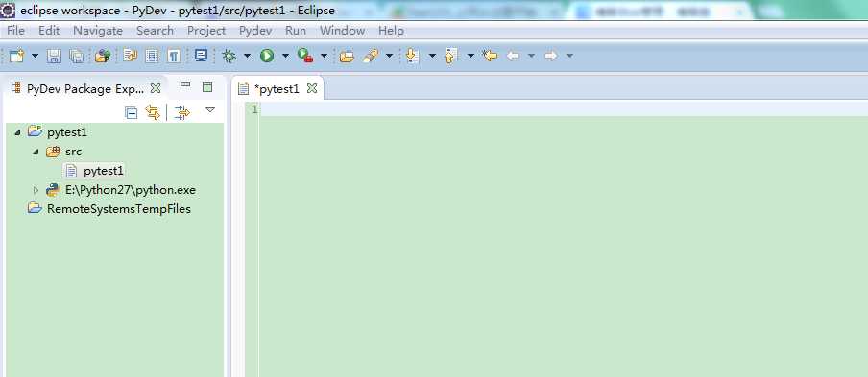
Task: Close the PyDev Package Explorer view
Action: (x=156, y=88)
